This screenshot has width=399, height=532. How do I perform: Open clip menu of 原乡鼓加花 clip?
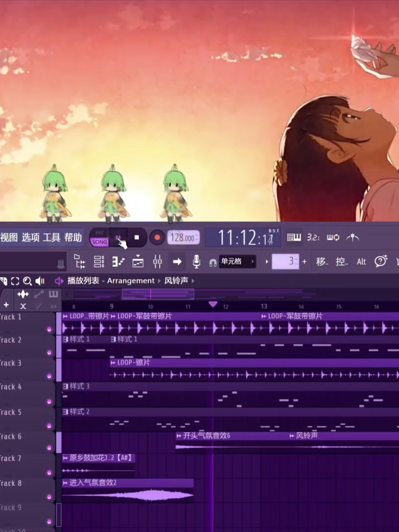pyautogui.click(x=66, y=458)
